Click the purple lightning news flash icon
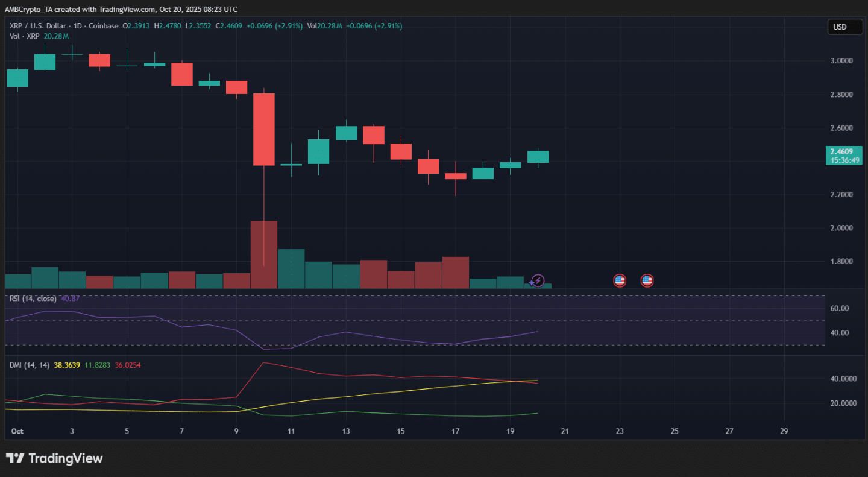 point(538,280)
